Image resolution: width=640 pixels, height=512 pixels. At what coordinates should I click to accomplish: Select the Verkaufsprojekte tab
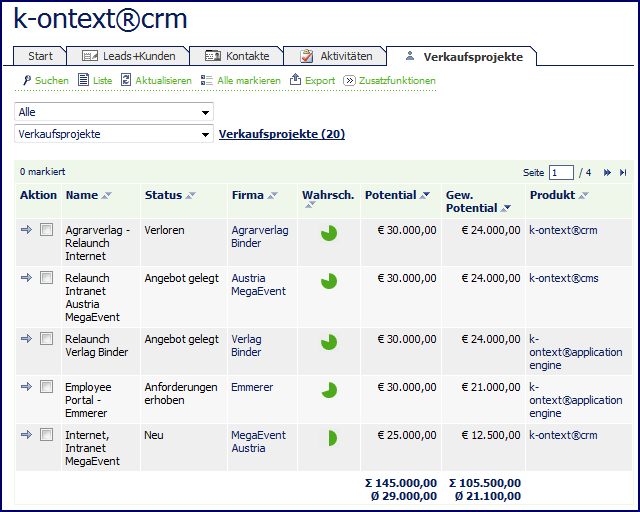tap(462, 56)
